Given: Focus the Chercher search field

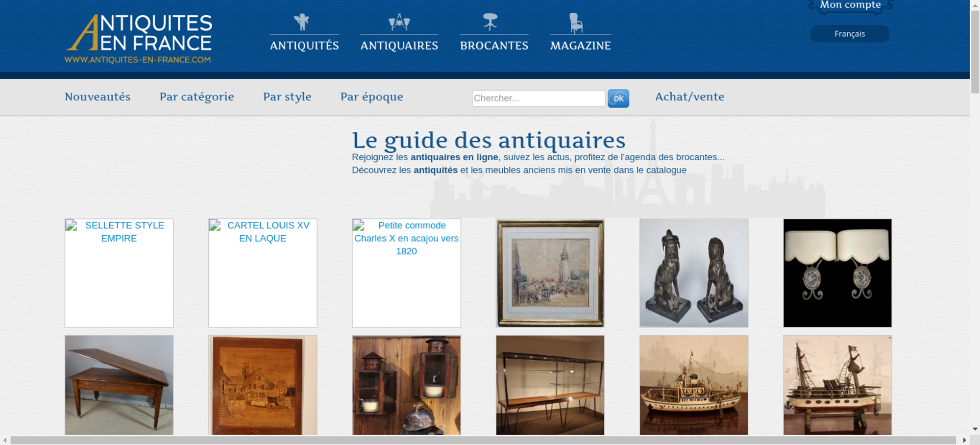Looking at the screenshot, I should point(538,98).
